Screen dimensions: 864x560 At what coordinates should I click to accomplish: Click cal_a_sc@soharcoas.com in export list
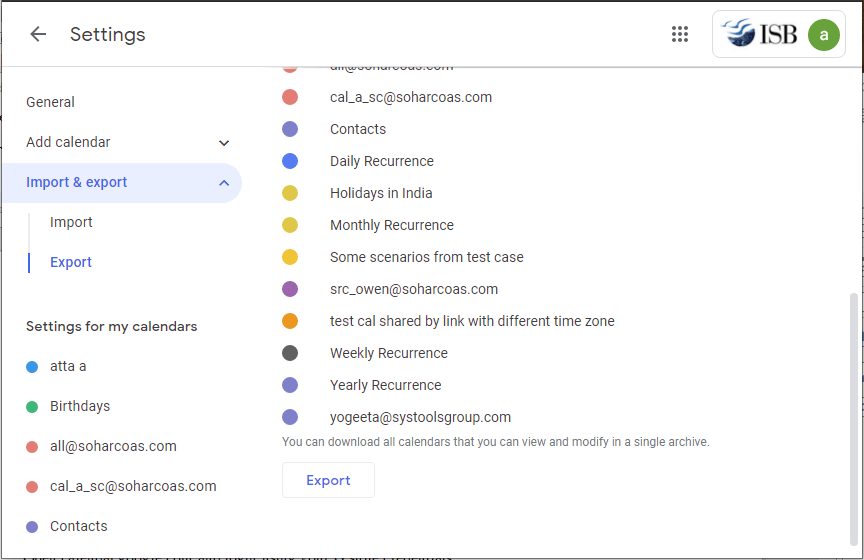[411, 98]
